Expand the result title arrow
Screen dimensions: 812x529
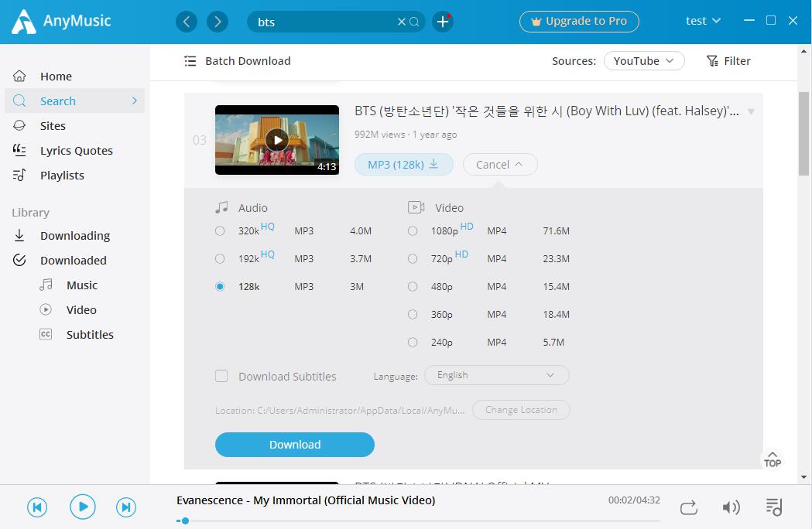pos(750,111)
